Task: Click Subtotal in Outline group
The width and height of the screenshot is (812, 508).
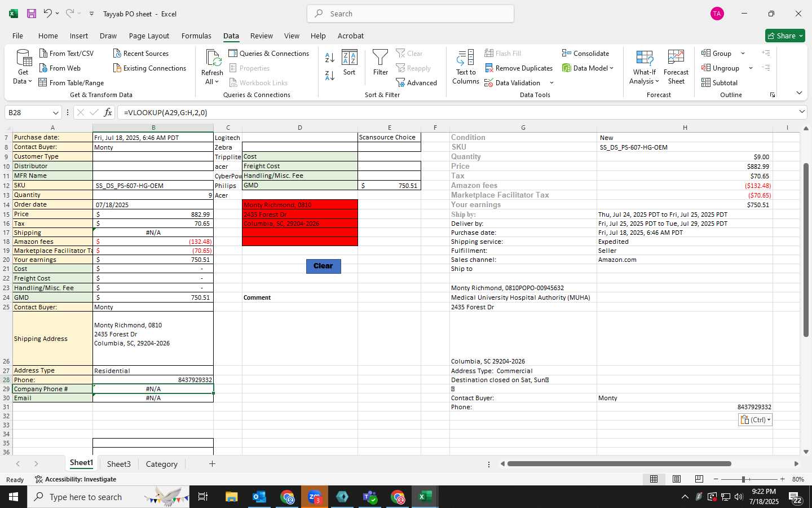Action: pos(720,82)
